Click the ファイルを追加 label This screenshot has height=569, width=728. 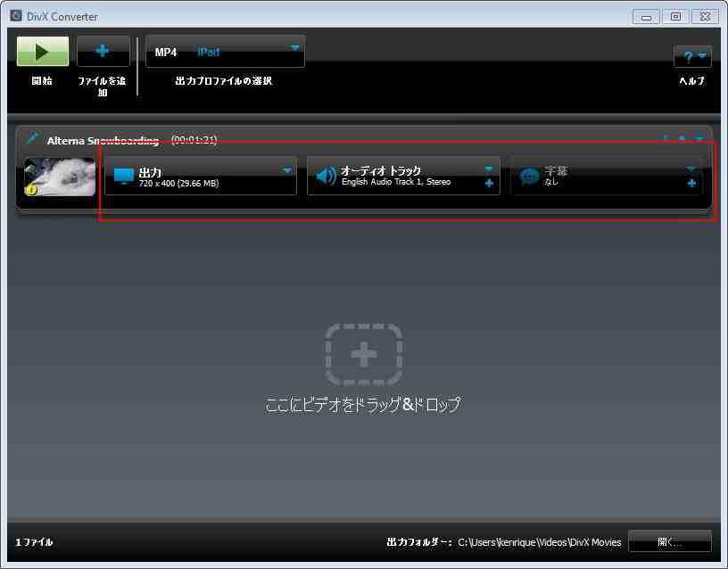click(102, 87)
